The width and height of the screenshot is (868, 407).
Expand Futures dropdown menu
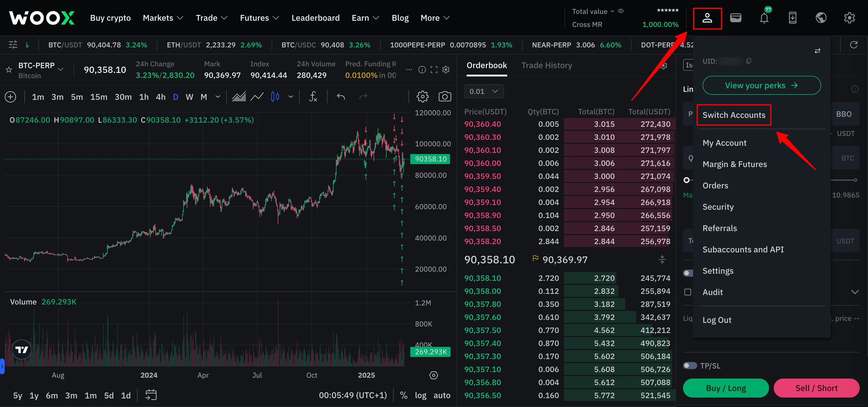pyautogui.click(x=259, y=18)
